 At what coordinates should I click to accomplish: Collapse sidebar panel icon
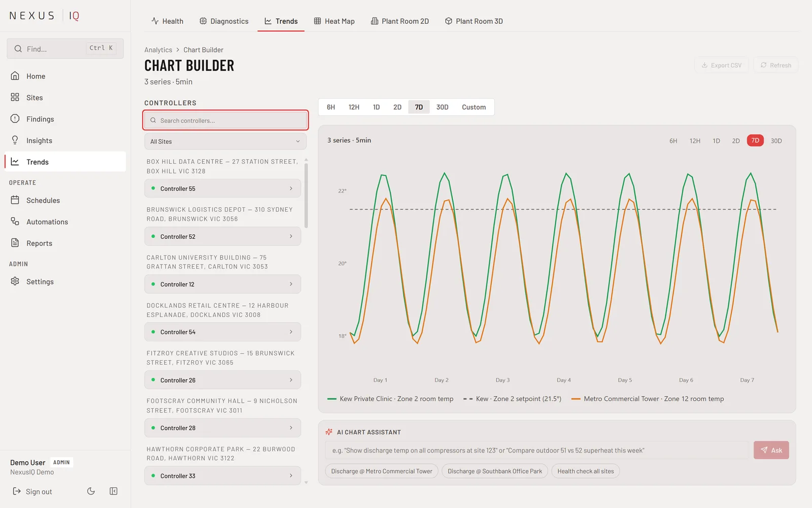[x=114, y=491]
